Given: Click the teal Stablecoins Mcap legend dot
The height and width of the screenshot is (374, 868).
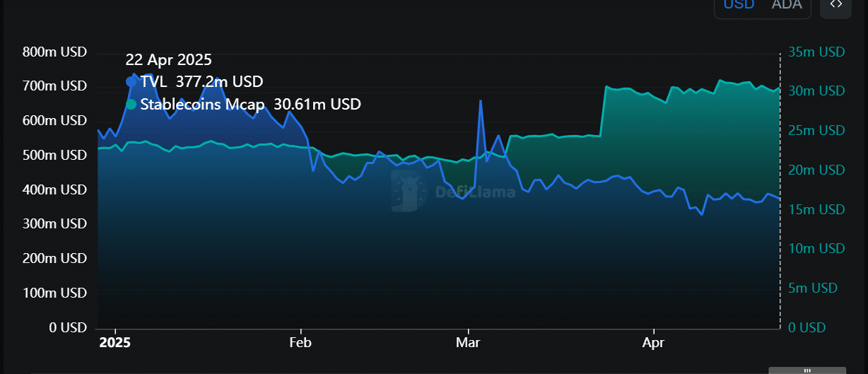Looking at the screenshot, I should pyautogui.click(x=131, y=105).
